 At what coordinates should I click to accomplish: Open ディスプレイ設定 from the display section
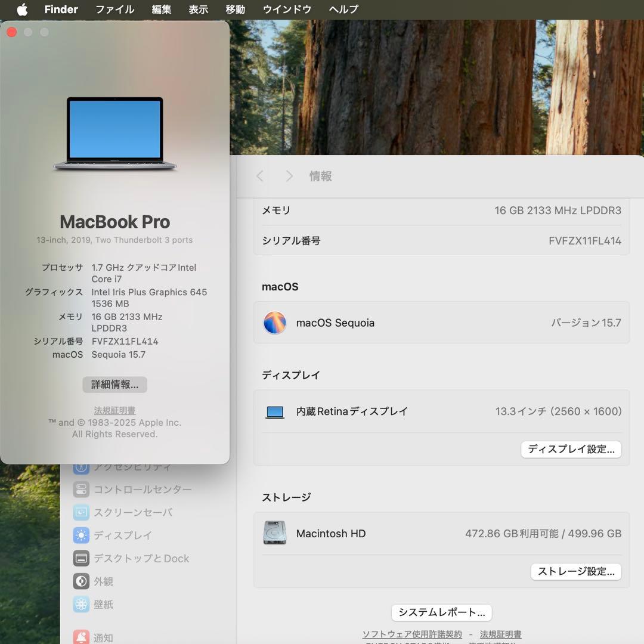[x=571, y=450]
